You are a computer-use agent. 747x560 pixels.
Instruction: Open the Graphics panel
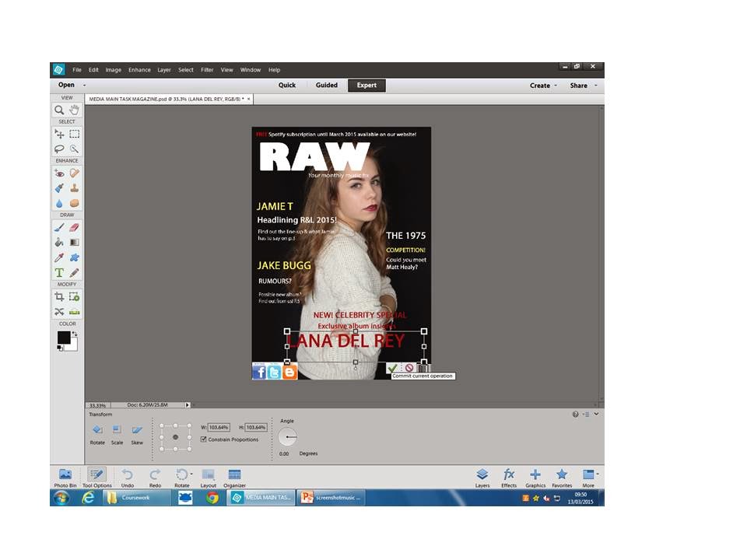535,478
